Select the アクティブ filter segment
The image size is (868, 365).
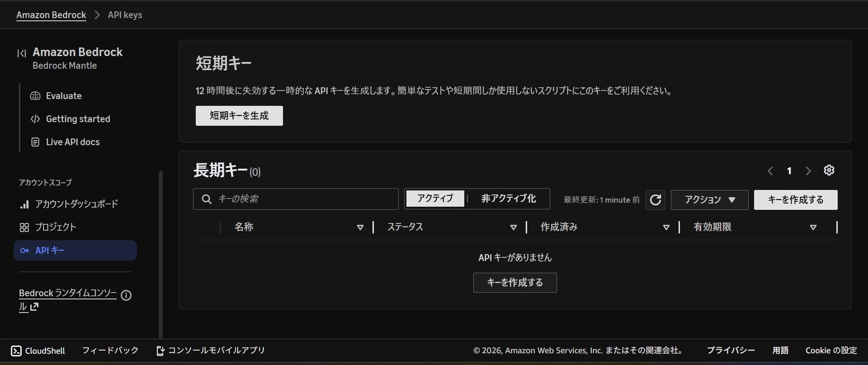[x=435, y=199]
